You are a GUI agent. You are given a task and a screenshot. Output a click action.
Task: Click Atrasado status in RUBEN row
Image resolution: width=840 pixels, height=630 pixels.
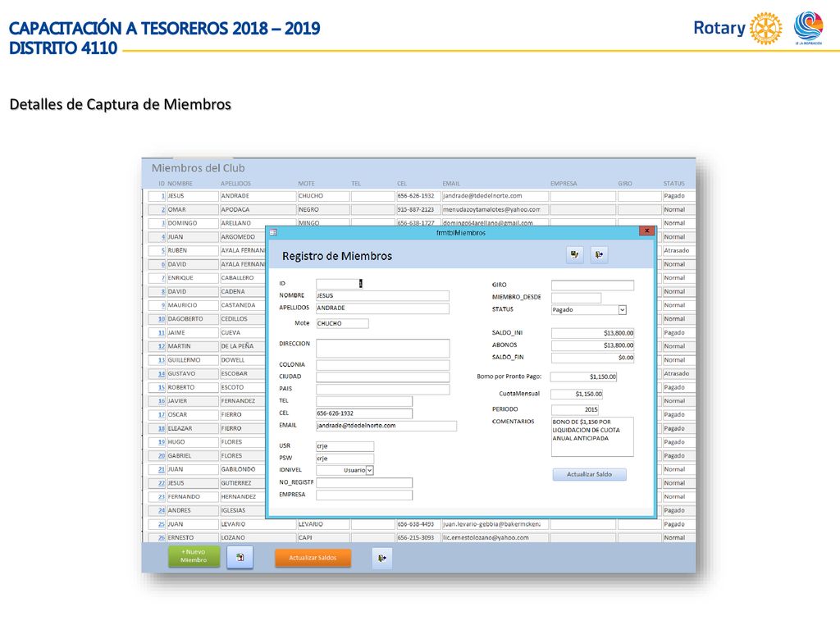click(x=678, y=251)
